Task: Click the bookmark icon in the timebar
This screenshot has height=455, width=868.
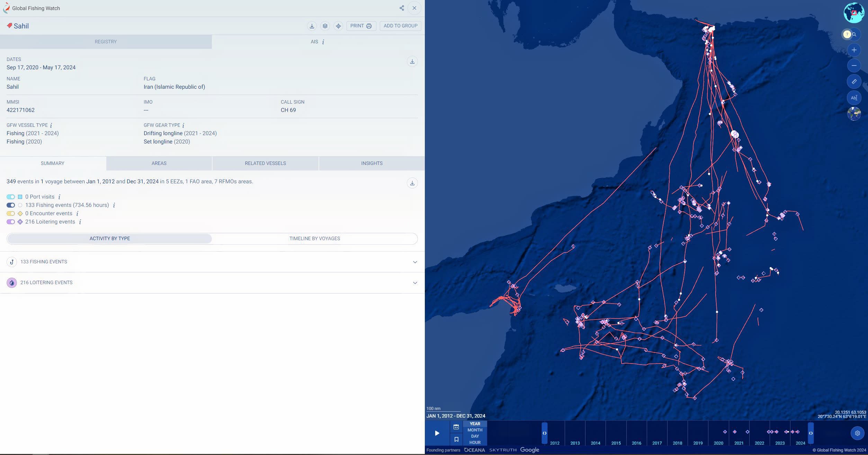Action: pyautogui.click(x=456, y=439)
